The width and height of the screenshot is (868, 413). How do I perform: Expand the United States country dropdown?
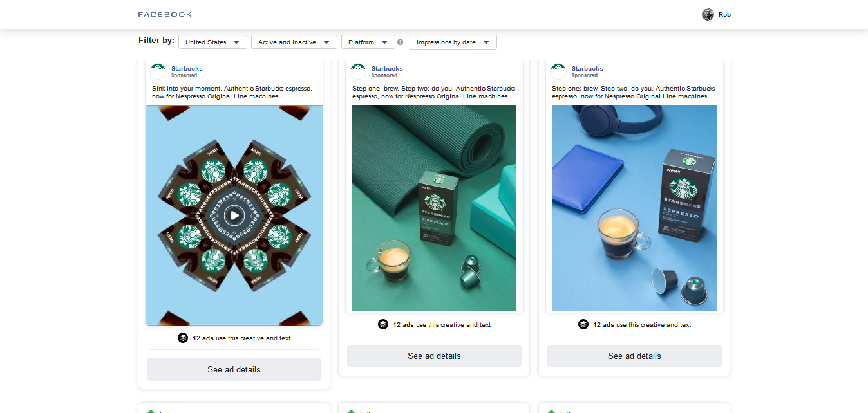click(212, 42)
